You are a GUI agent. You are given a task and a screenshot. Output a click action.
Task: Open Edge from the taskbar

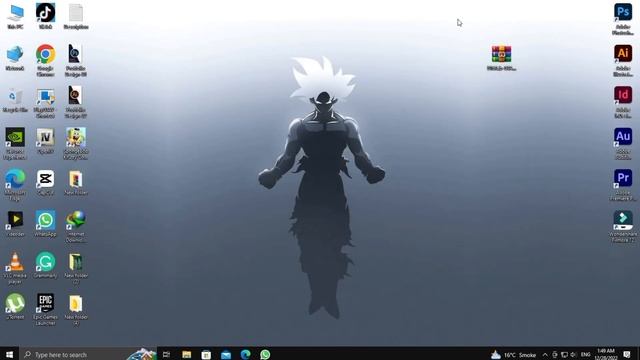coord(245,354)
